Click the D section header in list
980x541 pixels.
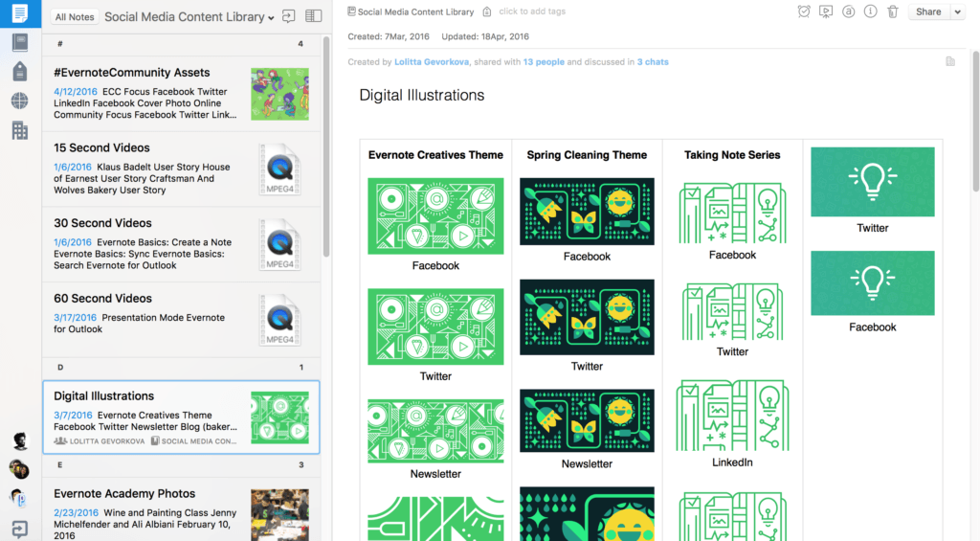pyautogui.click(x=181, y=368)
